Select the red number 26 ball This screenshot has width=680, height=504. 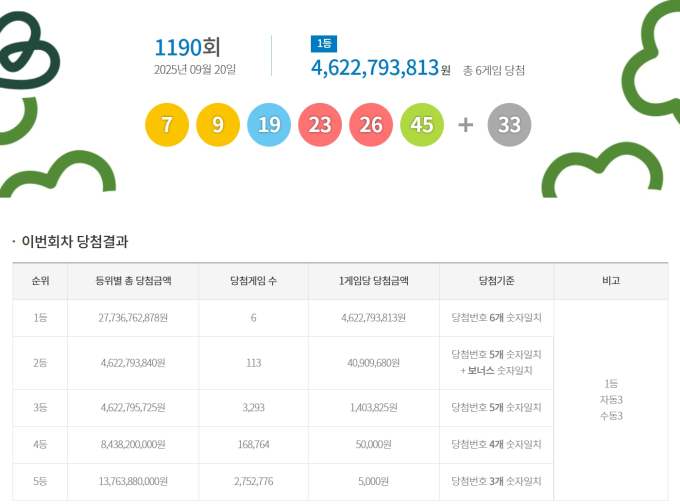tap(371, 125)
